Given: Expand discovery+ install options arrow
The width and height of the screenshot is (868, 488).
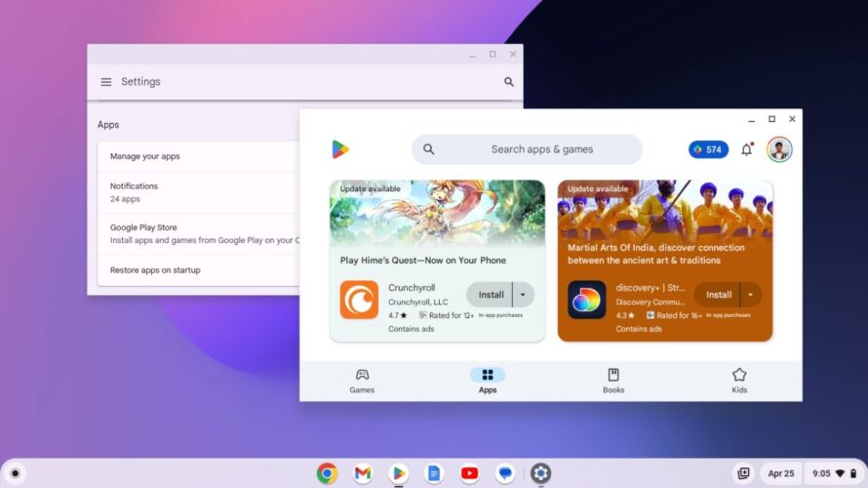Looking at the screenshot, I should point(751,295).
